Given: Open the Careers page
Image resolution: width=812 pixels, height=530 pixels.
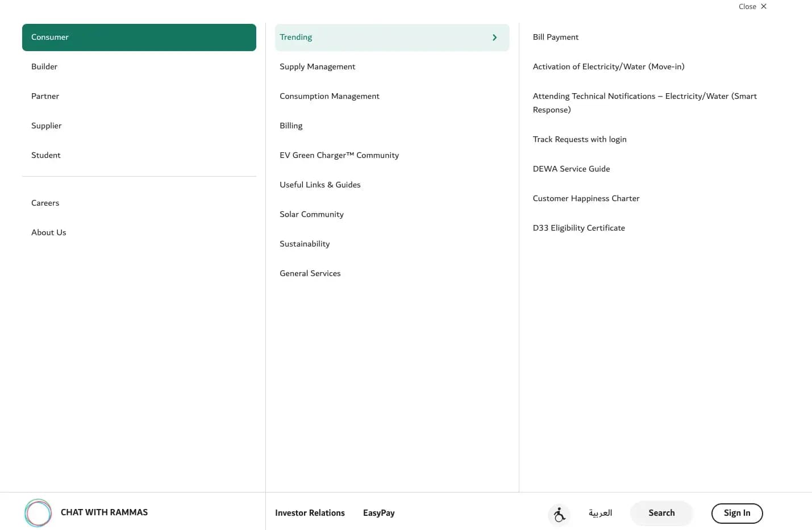Looking at the screenshot, I should click(x=45, y=203).
